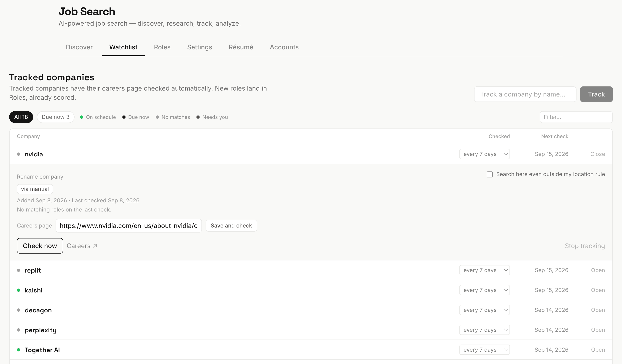This screenshot has height=364, width=622.
Task: Click Save and check button
Action: coord(231,226)
